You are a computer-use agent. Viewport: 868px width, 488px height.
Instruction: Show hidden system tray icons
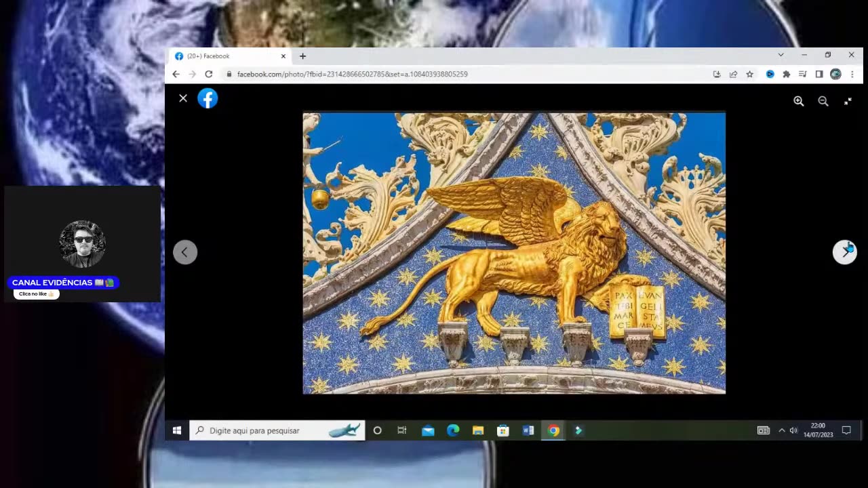781,430
